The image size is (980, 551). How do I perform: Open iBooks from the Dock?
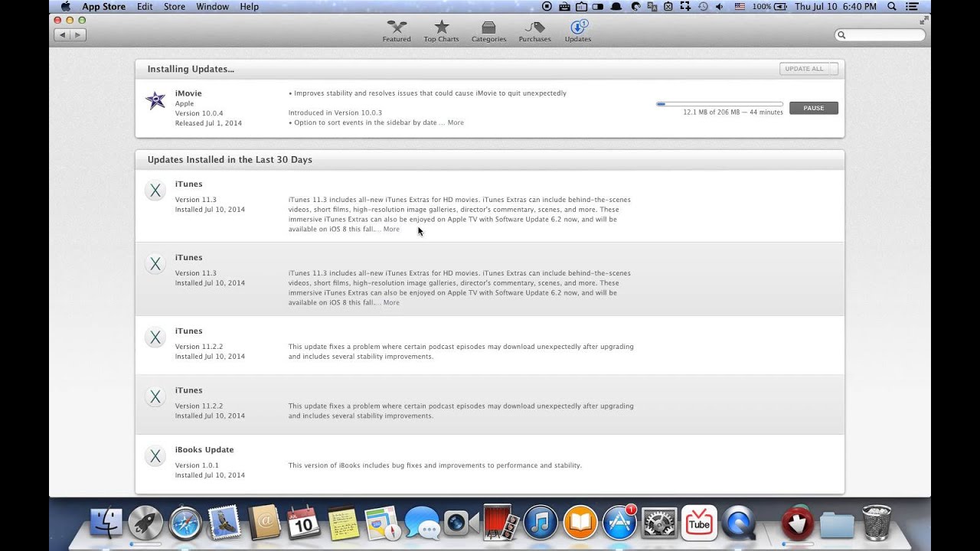click(x=580, y=523)
